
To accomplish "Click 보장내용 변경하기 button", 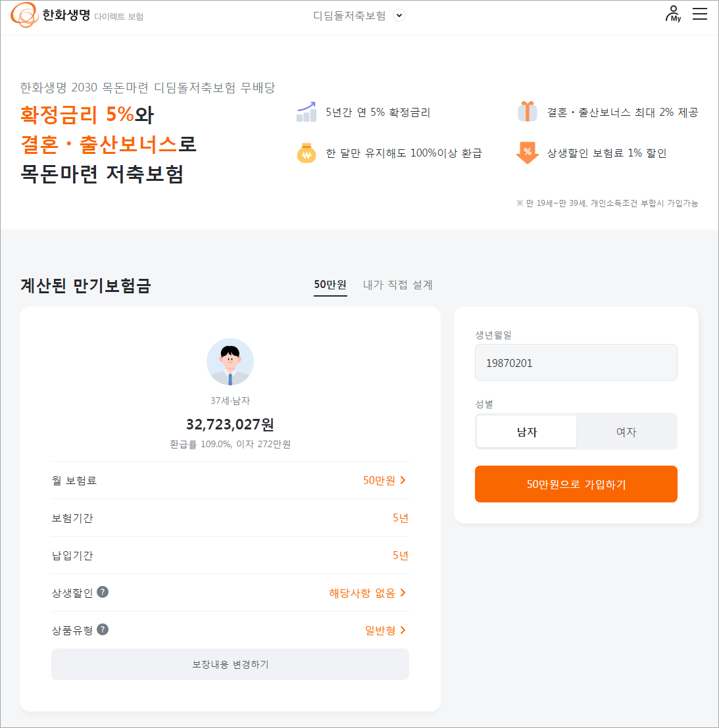I will point(230,664).
